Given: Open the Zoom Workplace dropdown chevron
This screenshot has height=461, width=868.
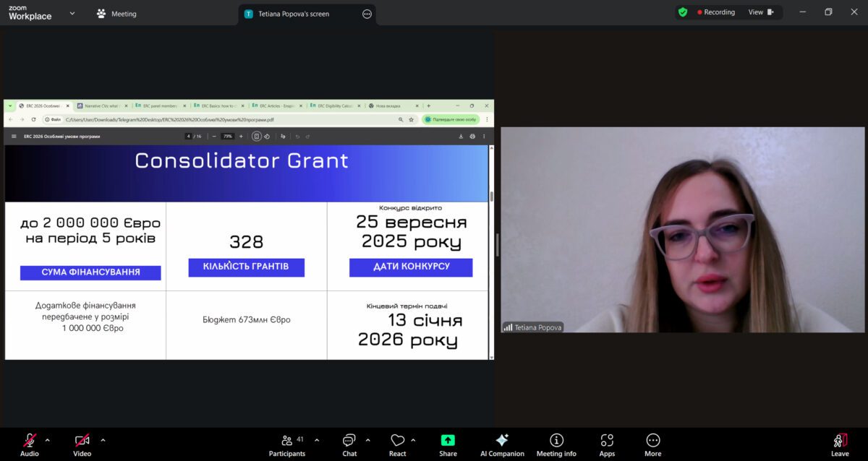Looking at the screenshot, I should [72, 13].
